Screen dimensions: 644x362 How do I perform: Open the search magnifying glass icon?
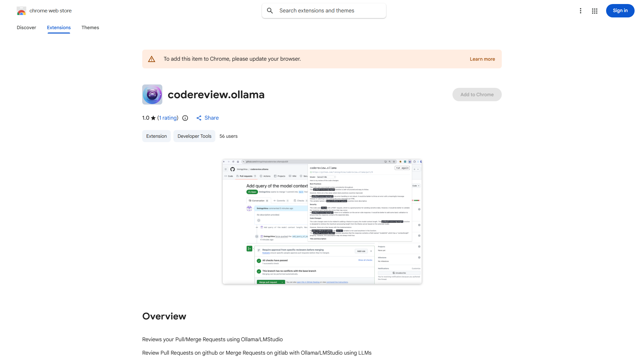(x=270, y=10)
